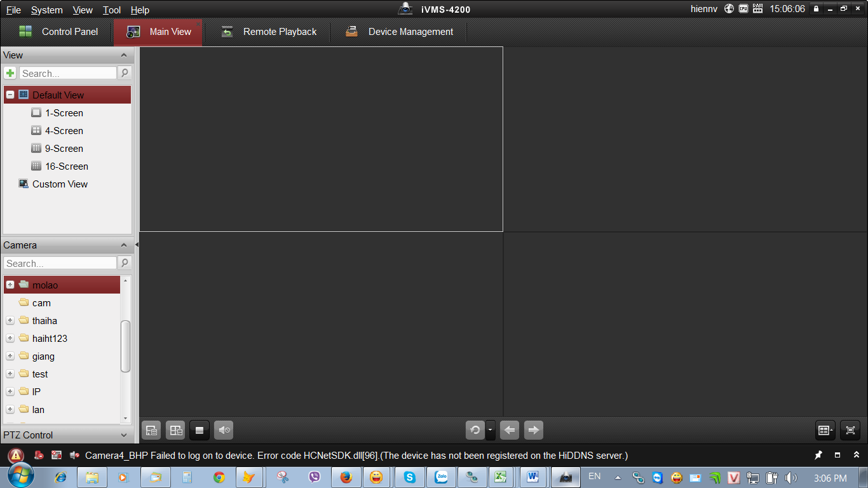Click the View panel search field
The width and height of the screenshot is (868, 488).
[67, 73]
